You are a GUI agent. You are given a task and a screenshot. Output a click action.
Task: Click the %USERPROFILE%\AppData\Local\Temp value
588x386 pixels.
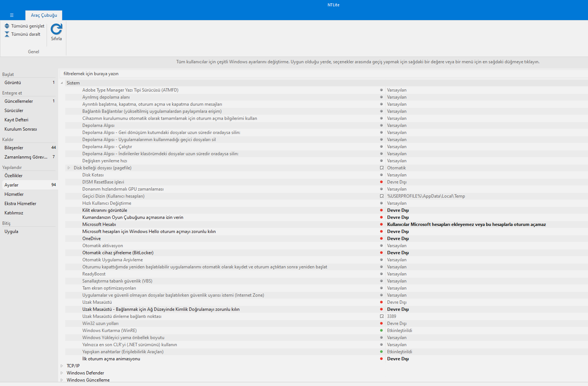click(x=426, y=196)
